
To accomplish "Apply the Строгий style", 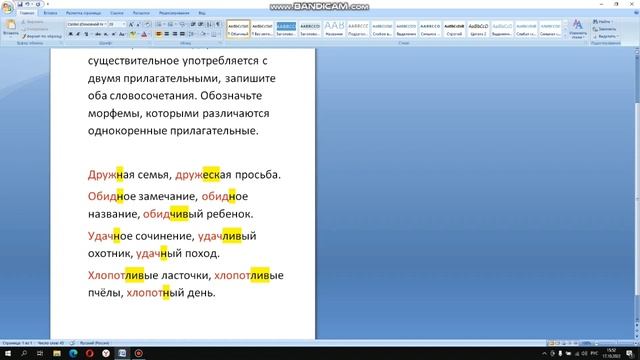I will click(x=454, y=29).
